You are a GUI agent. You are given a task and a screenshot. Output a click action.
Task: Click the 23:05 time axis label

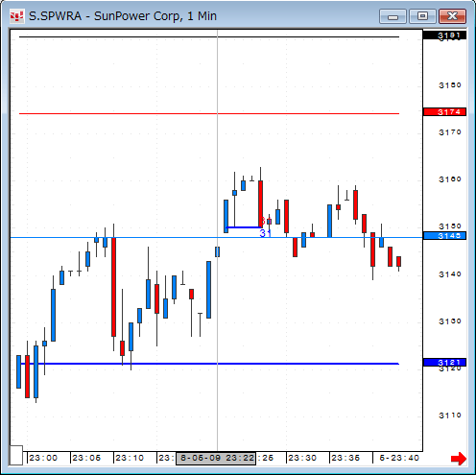86,458
